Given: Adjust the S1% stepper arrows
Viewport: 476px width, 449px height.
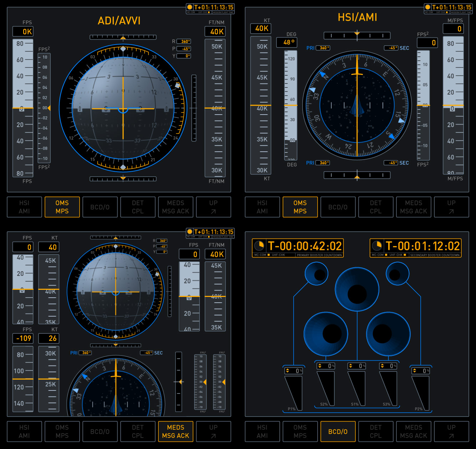Looking at the screenshot, I should point(351,366).
